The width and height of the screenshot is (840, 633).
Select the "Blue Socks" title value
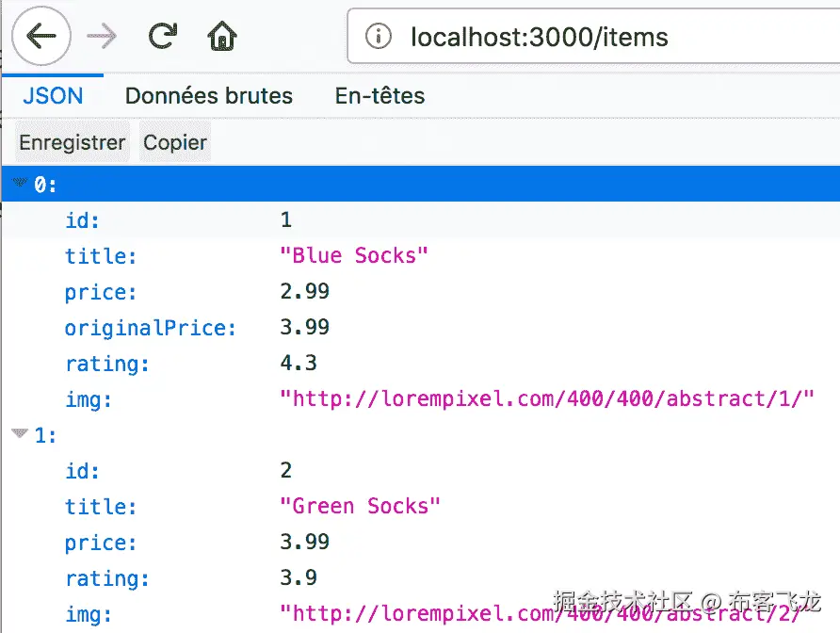tap(354, 256)
